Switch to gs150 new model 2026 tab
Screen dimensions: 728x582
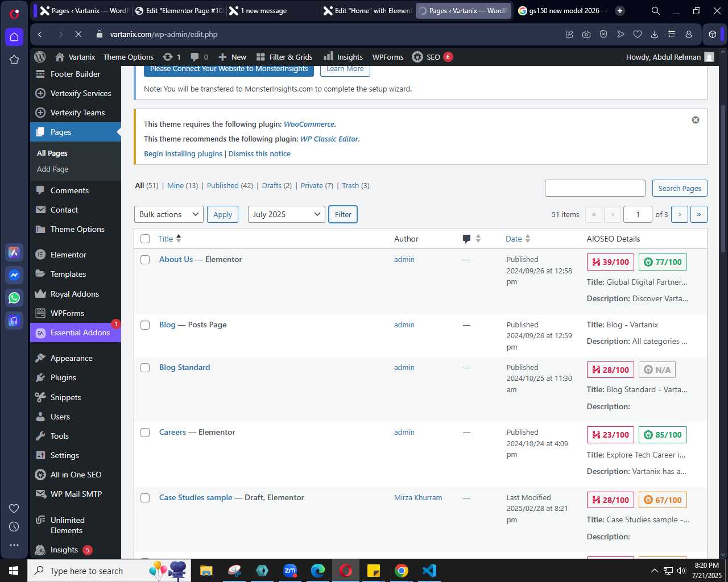click(x=561, y=10)
